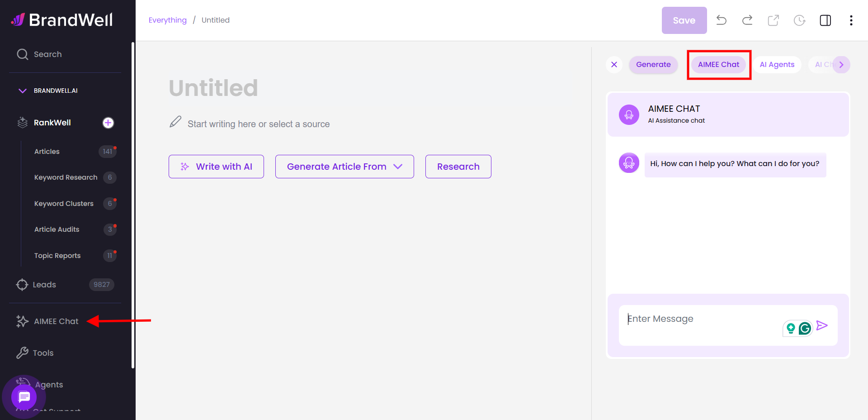
Task: Toggle the side panel layout icon
Action: point(826,20)
